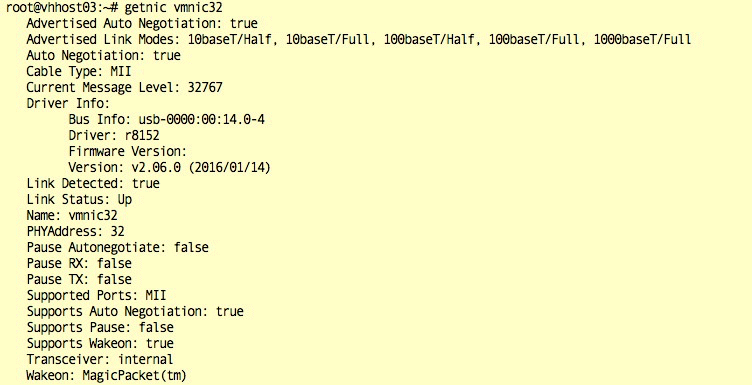Click the Firmware Version line
The image size is (752, 385).
point(128,152)
